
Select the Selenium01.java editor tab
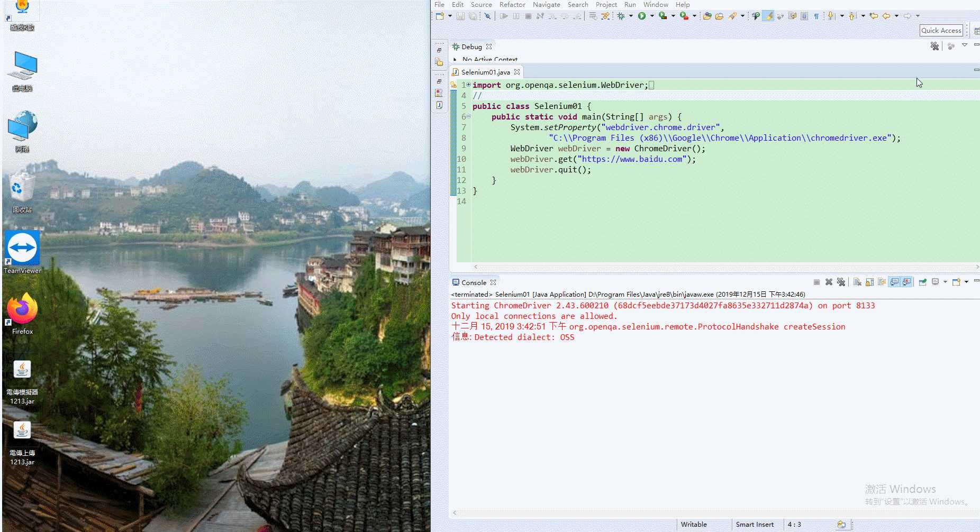tap(485, 72)
